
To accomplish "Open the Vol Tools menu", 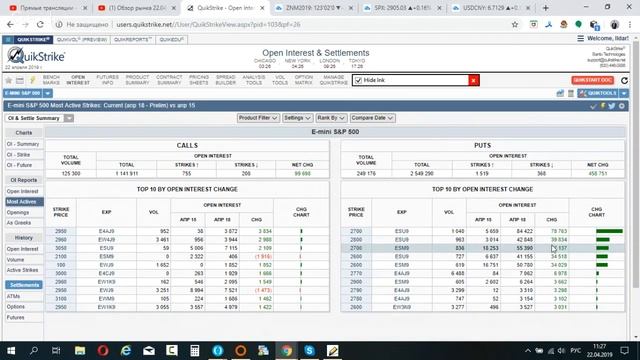I will tap(280, 80).
